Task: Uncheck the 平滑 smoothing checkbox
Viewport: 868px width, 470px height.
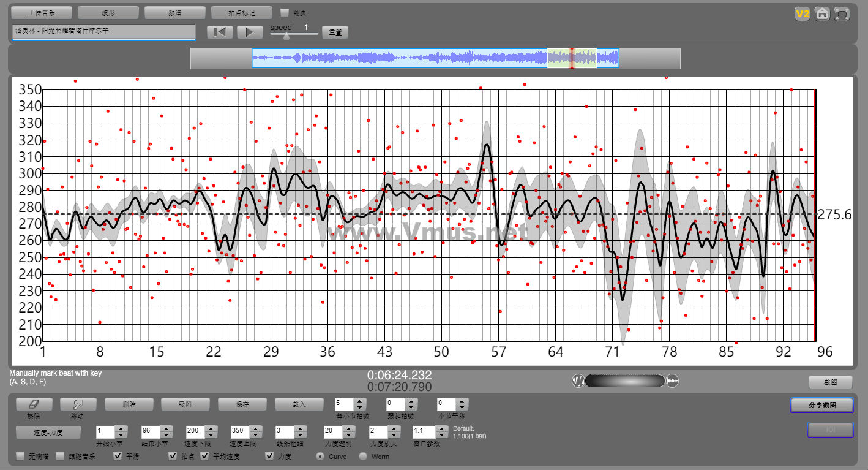Action: tap(118, 457)
